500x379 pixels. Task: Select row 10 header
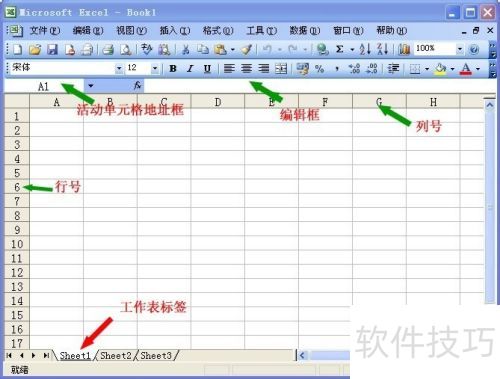pos(17,244)
